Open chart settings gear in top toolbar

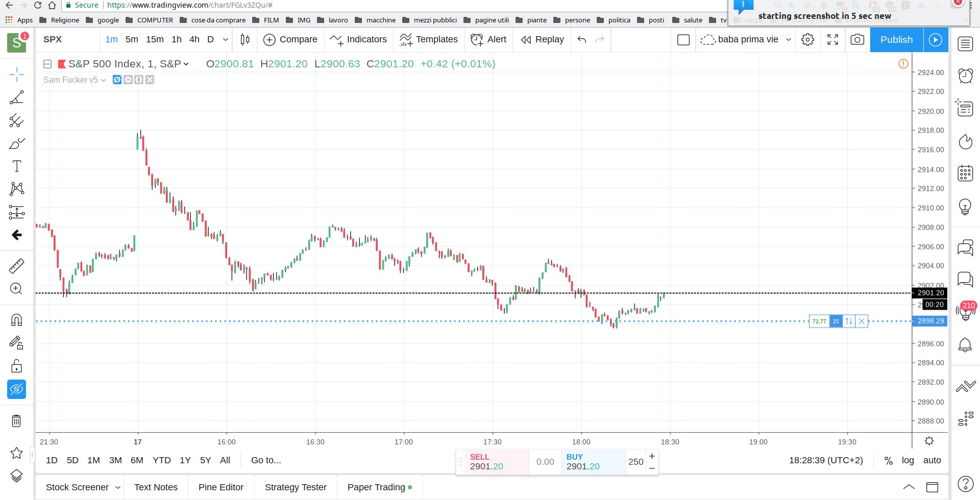point(807,39)
